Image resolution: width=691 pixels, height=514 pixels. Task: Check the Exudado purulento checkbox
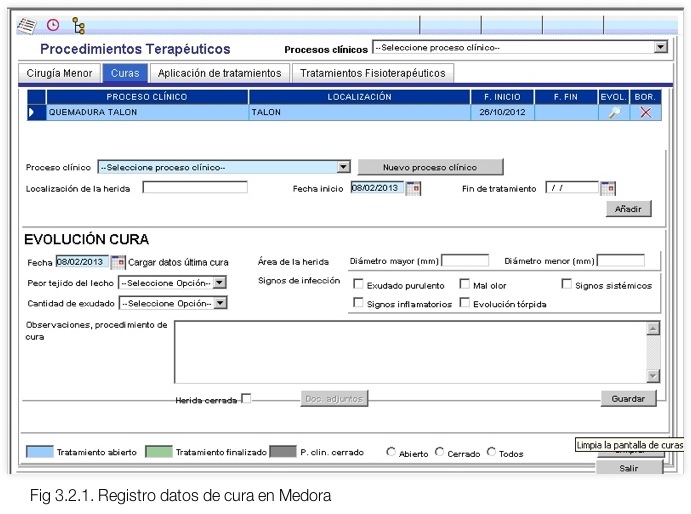[358, 285]
